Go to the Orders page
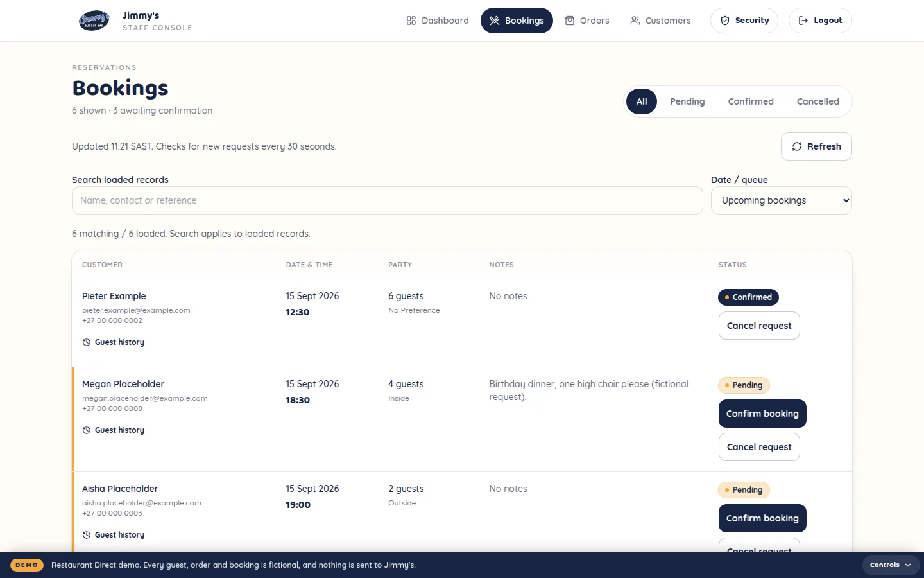The height and width of the screenshot is (578, 924). pos(587,21)
